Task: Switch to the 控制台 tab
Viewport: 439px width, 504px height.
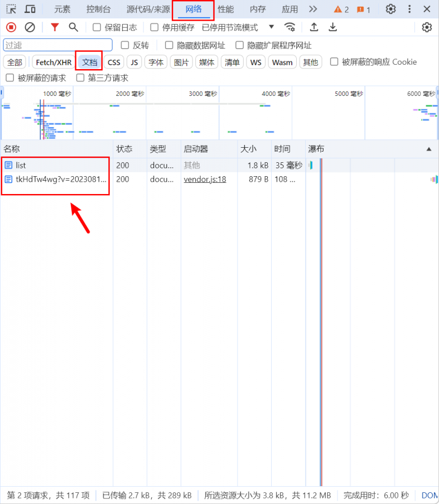Action: [x=98, y=9]
